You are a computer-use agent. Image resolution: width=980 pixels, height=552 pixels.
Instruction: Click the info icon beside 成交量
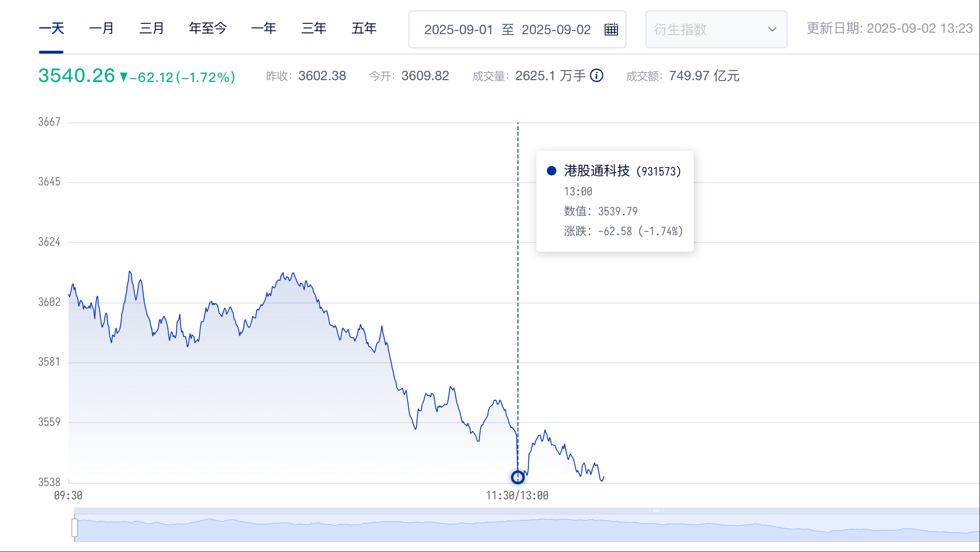click(x=597, y=75)
